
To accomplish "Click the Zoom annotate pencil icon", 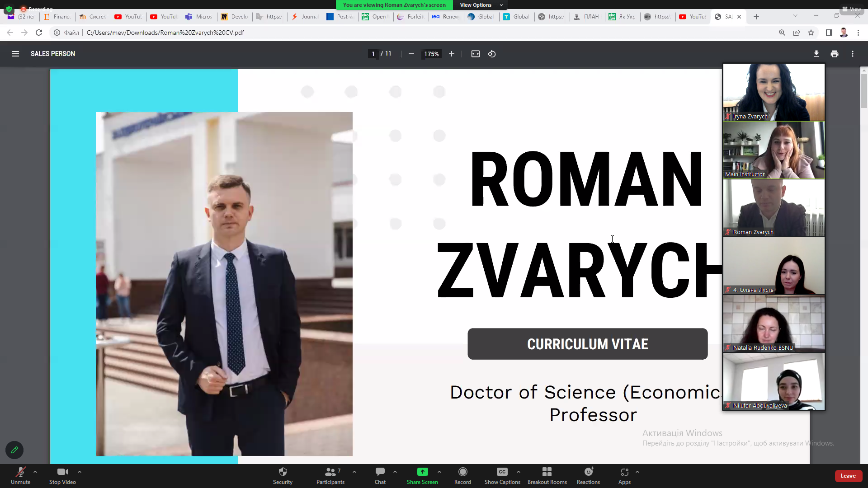I will point(14,450).
